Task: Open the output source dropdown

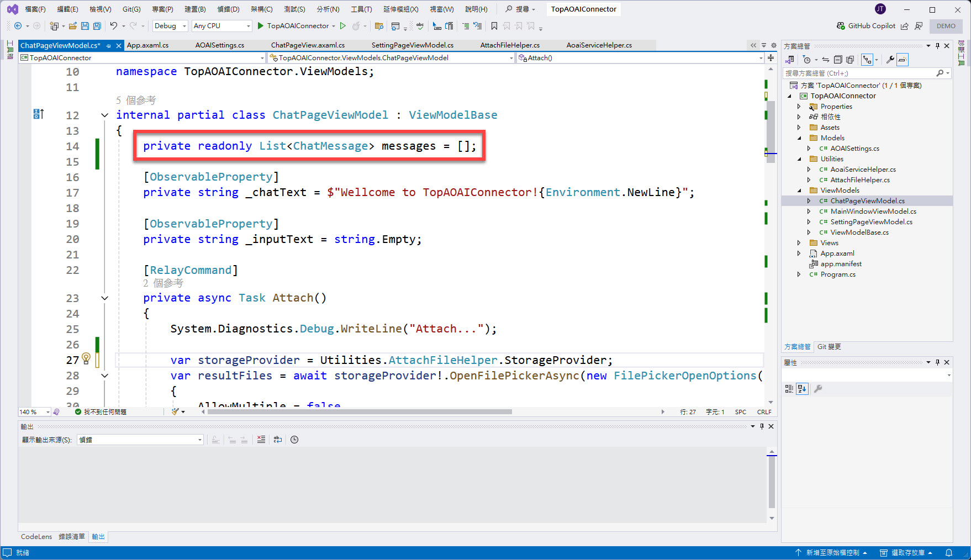Action: click(140, 440)
